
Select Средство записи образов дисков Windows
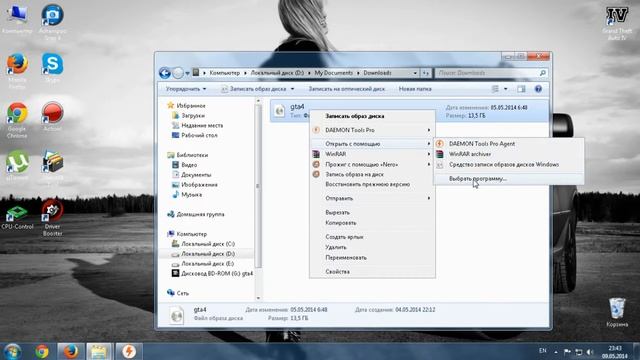(x=509, y=164)
